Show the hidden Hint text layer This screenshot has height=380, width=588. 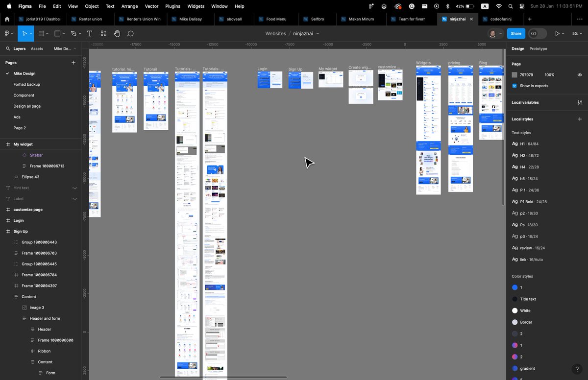point(75,188)
